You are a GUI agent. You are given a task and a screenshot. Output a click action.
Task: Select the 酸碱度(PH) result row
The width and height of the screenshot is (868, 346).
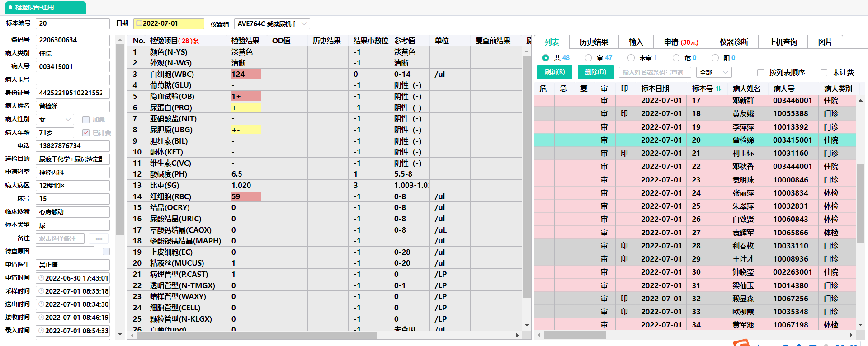click(x=325, y=174)
